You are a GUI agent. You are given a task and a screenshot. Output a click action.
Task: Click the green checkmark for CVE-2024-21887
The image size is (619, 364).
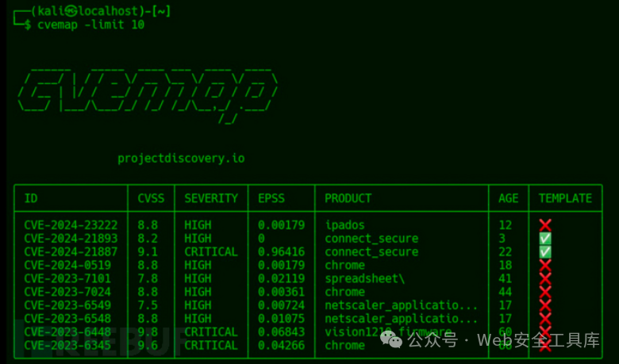[545, 252]
